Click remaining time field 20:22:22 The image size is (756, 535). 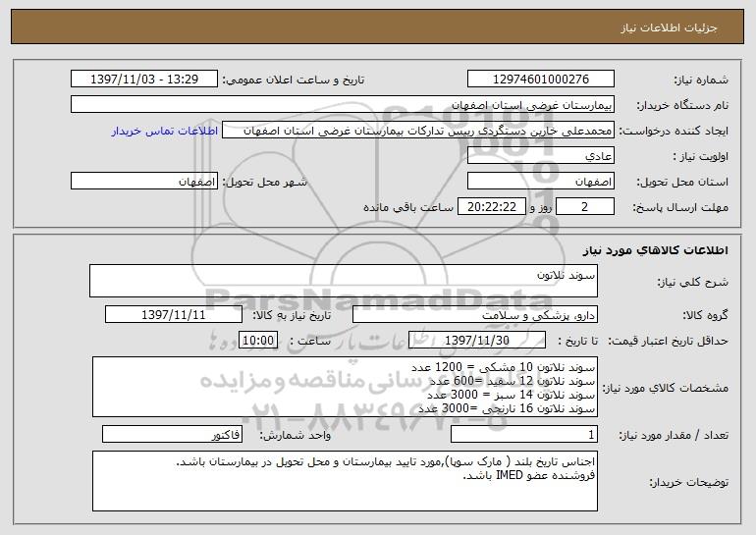pyautogui.click(x=491, y=207)
